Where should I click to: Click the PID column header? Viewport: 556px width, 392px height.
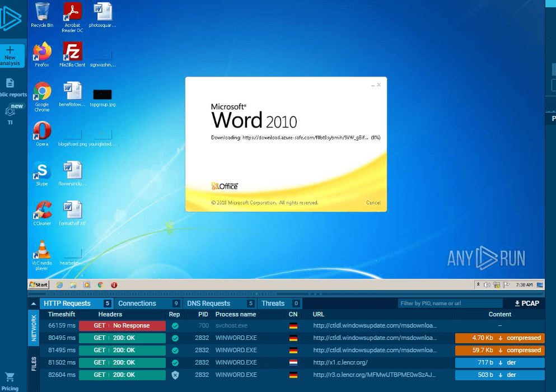tap(203, 314)
